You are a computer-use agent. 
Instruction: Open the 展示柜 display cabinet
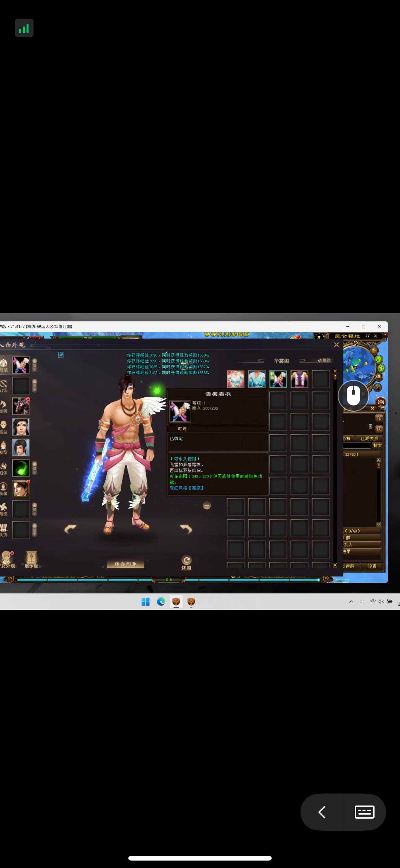pos(31,559)
